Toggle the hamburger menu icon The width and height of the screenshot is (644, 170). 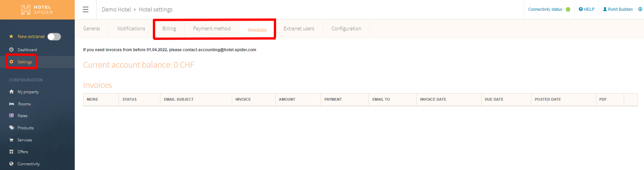(86, 10)
